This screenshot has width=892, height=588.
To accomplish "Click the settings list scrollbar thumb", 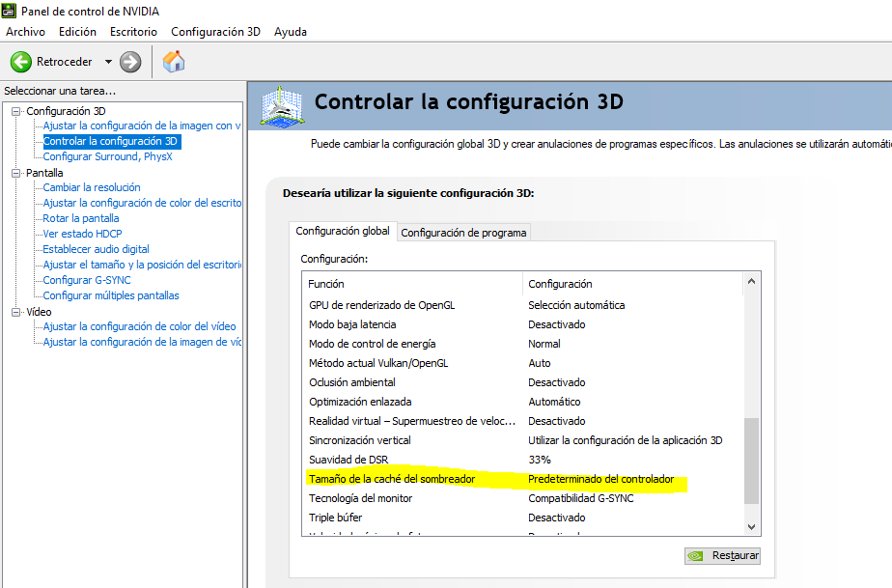I will pos(751,462).
